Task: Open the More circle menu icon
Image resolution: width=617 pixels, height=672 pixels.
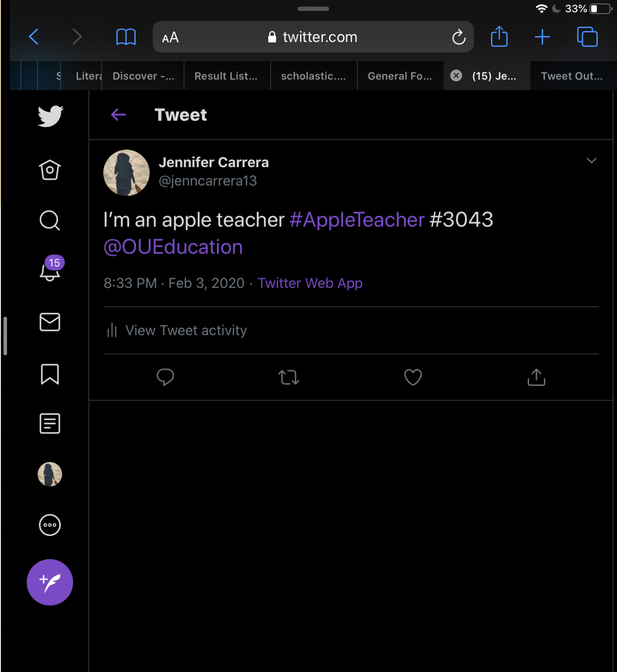Action: [x=50, y=525]
